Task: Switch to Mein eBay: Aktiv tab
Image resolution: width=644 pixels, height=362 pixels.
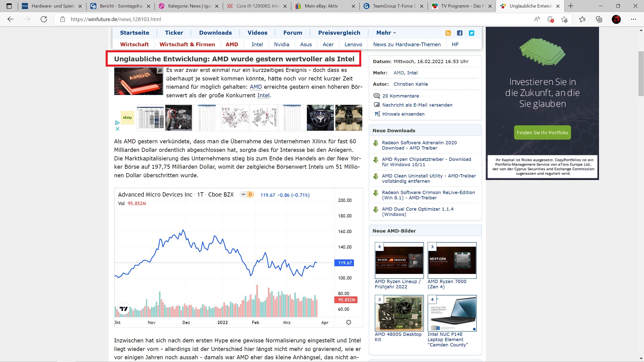Action: click(x=321, y=6)
